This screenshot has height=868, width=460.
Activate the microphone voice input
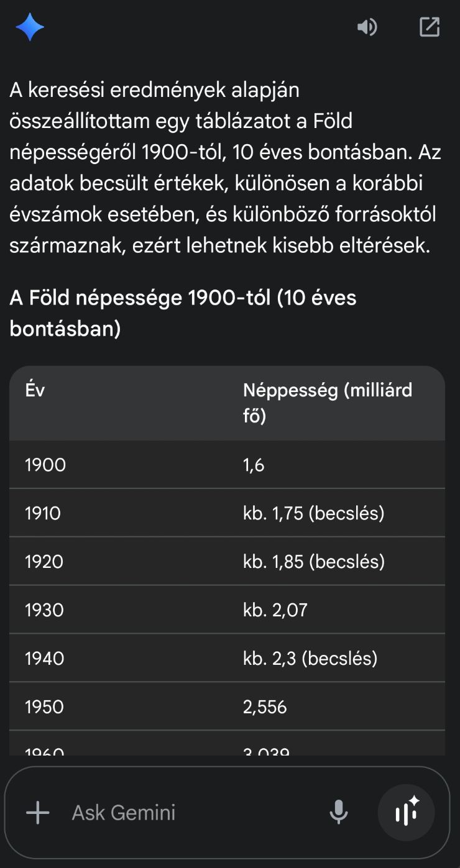click(x=339, y=812)
